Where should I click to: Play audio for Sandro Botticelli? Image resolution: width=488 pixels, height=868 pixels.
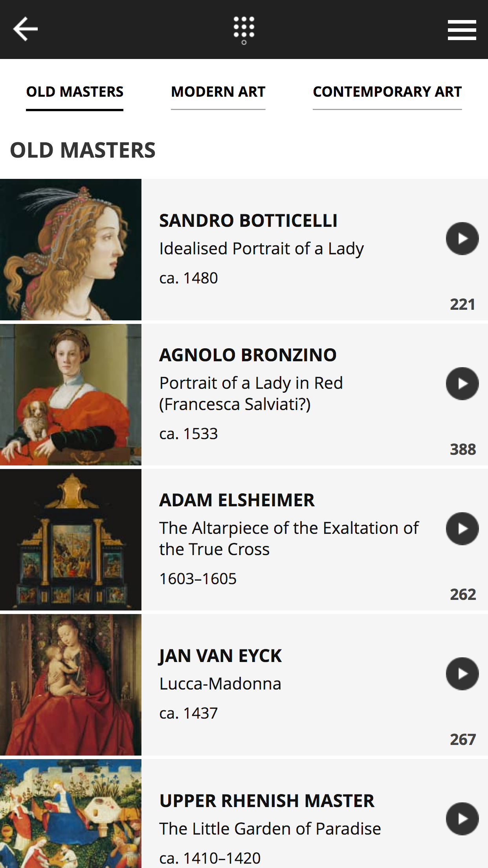[x=462, y=239]
